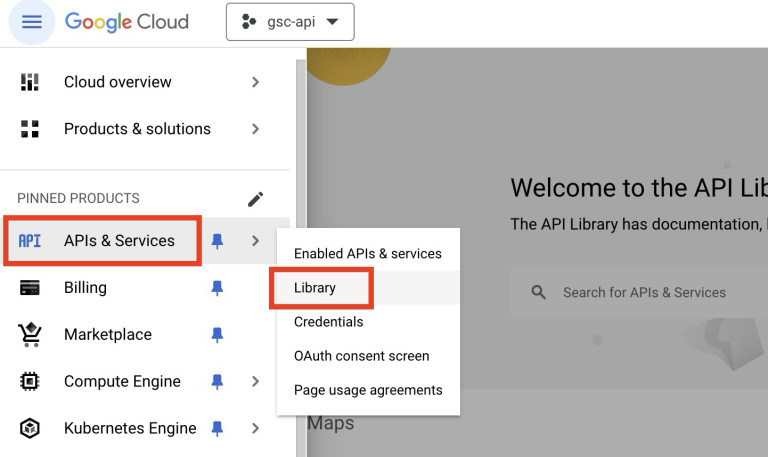The width and height of the screenshot is (768, 457).
Task: Expand the Compute Engine submenu chevron
Action: pos(255,381)
